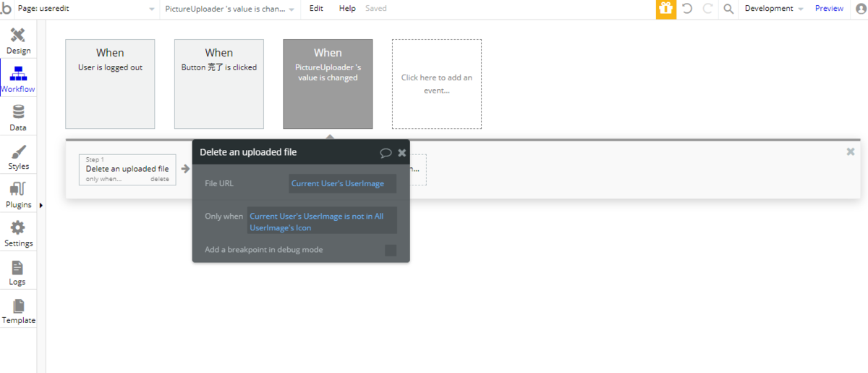868x373 pixels.
Task: Edit the File URL expression field
Action: coord(342,184)
